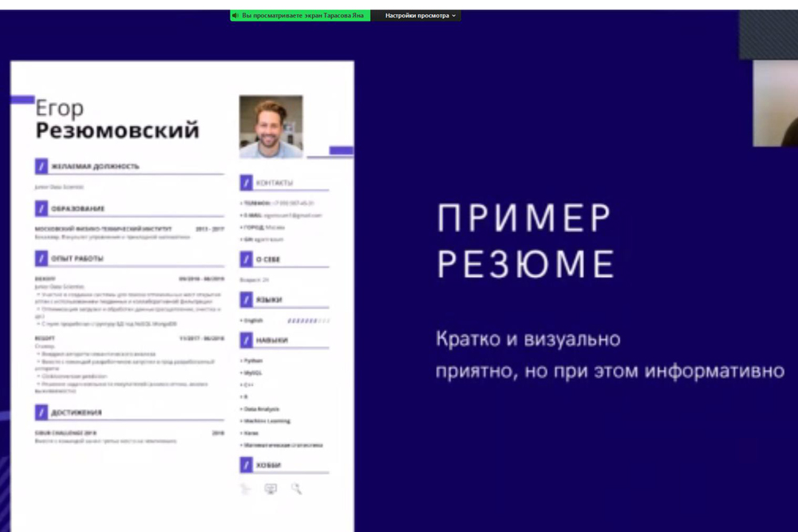The image size is (798, 532).
Task: Click the slash icon beside Навыки
Action: [247, 341]
